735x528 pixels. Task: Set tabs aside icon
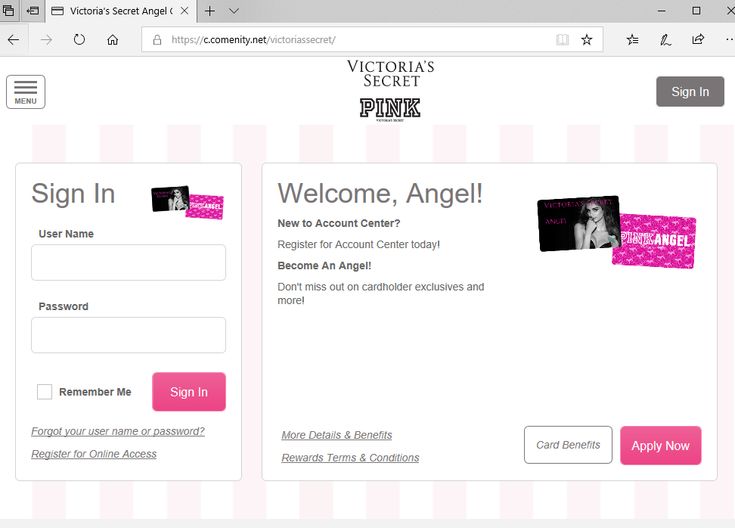(33, 10)
